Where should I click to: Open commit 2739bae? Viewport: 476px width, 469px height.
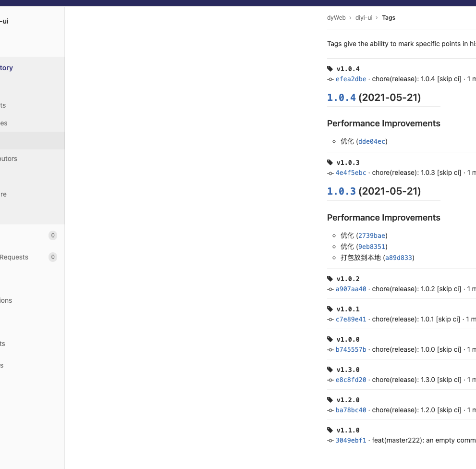(x=372, y=235)
